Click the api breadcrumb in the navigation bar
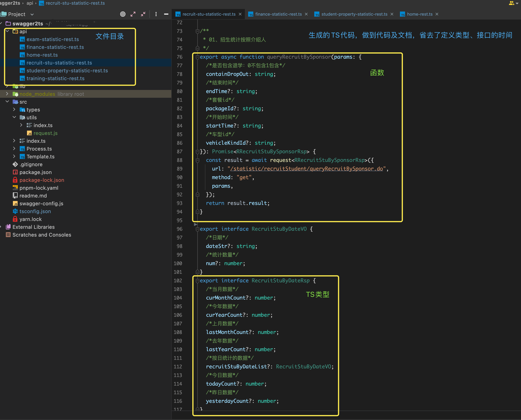Image resolution: width=521 pixels, height=420 pixels. (x=30, y=3)
